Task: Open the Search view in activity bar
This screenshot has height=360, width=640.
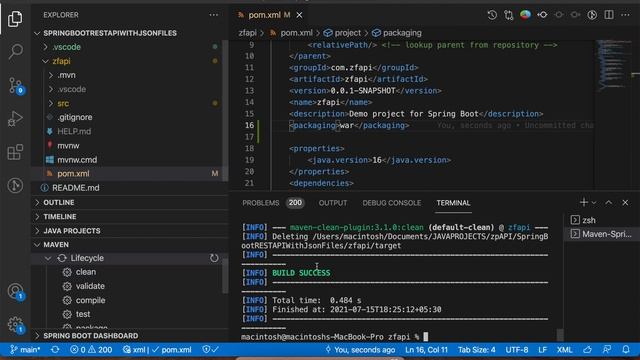Action: (x=15, y=52)
